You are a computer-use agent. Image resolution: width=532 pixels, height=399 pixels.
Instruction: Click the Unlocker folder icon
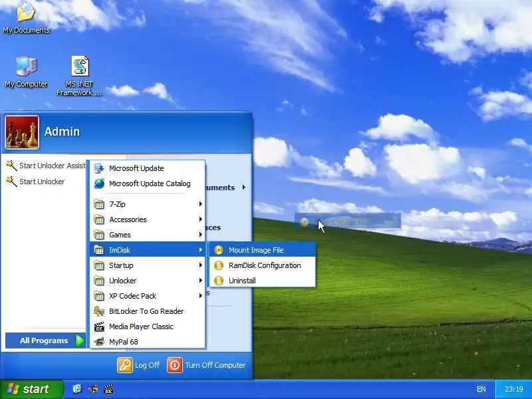click(99, 280)
